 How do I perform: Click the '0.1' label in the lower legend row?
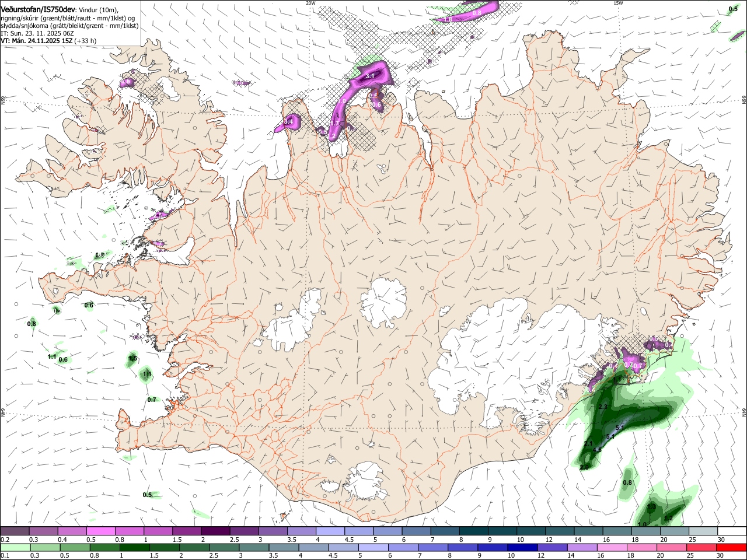point(5,556)
